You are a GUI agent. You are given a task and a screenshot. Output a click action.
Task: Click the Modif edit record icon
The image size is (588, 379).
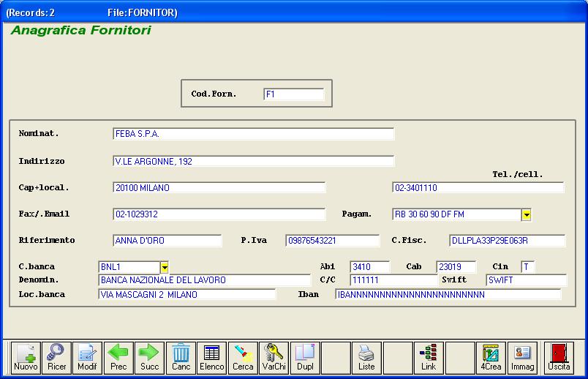87,358
